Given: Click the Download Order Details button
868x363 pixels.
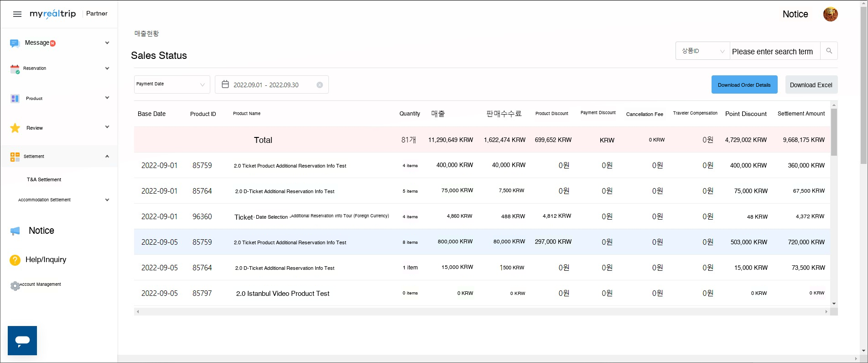Looking at the screenshot, I should coord(744,85).
